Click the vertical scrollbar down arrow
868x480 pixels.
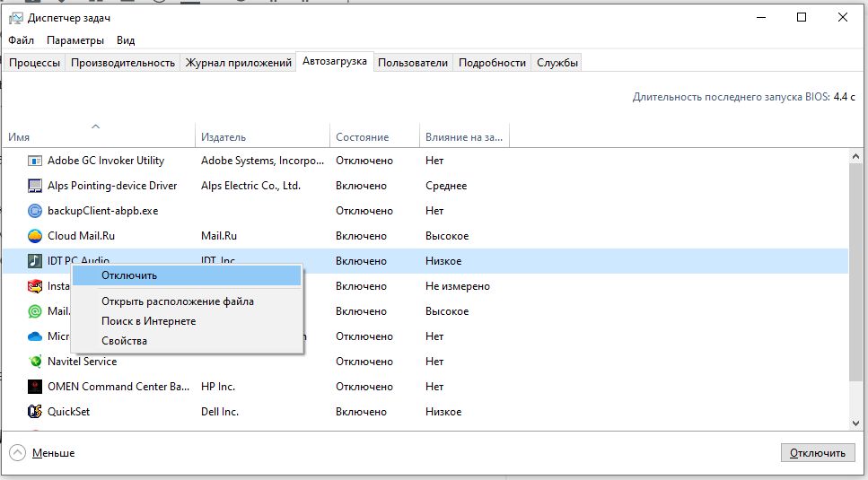click(x=857, y=422)
